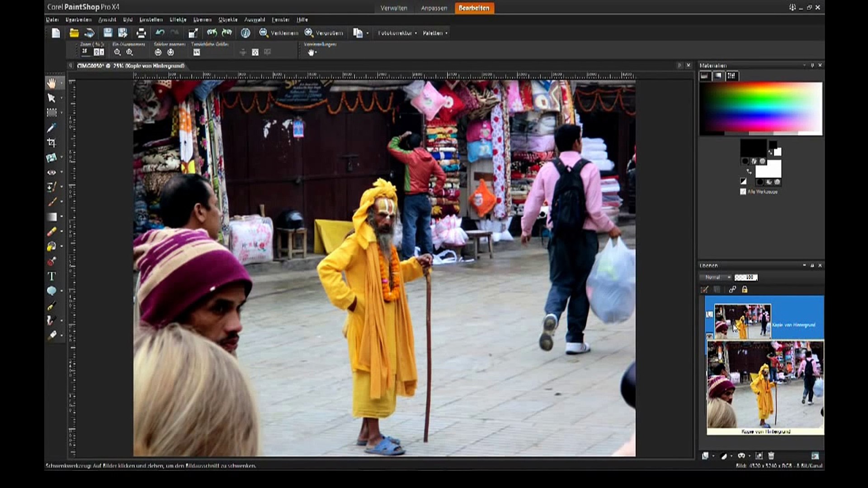Open the Effekte menu
This screenshot has height=488, width=868.
178,20
